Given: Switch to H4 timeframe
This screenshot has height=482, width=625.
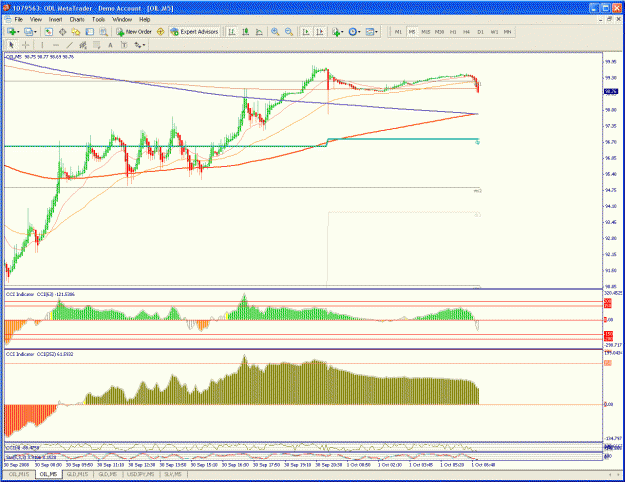Looking at the screenshot, I should point(466,32).
